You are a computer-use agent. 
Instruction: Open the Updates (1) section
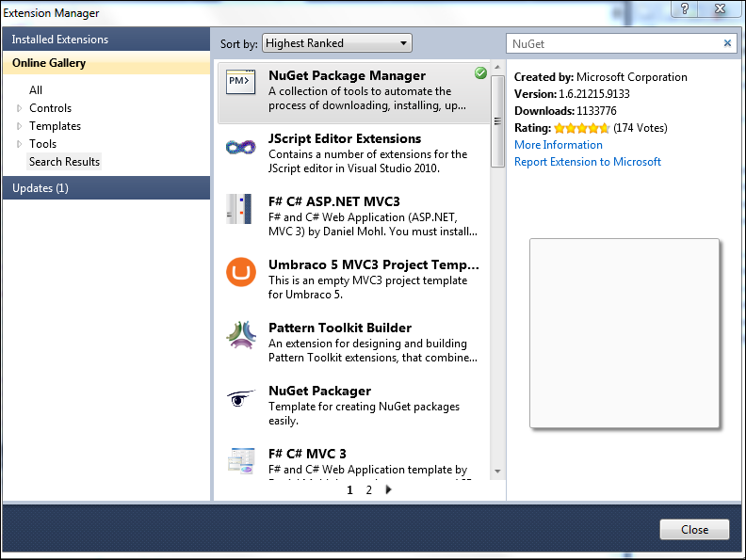[41, 188]
